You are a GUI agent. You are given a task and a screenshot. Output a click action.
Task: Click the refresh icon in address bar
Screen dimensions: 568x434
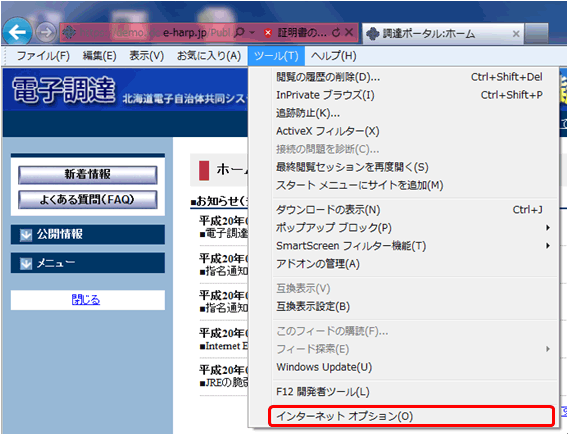336,33
